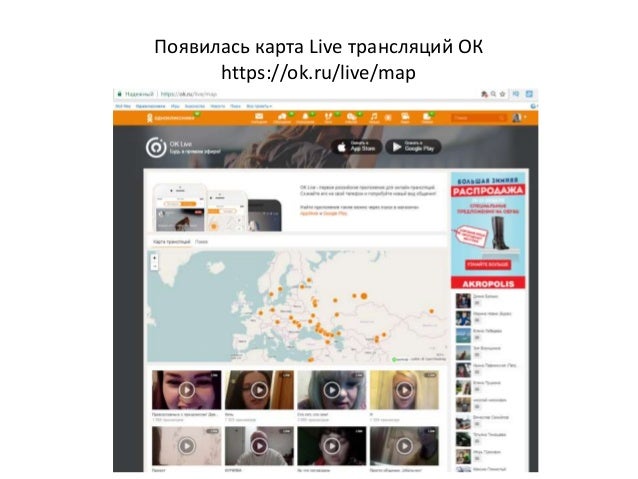Click the Google Play download button

413,147
